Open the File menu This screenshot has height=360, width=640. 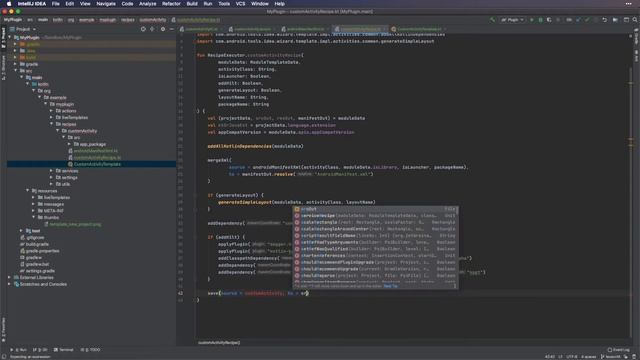[56, 4]
